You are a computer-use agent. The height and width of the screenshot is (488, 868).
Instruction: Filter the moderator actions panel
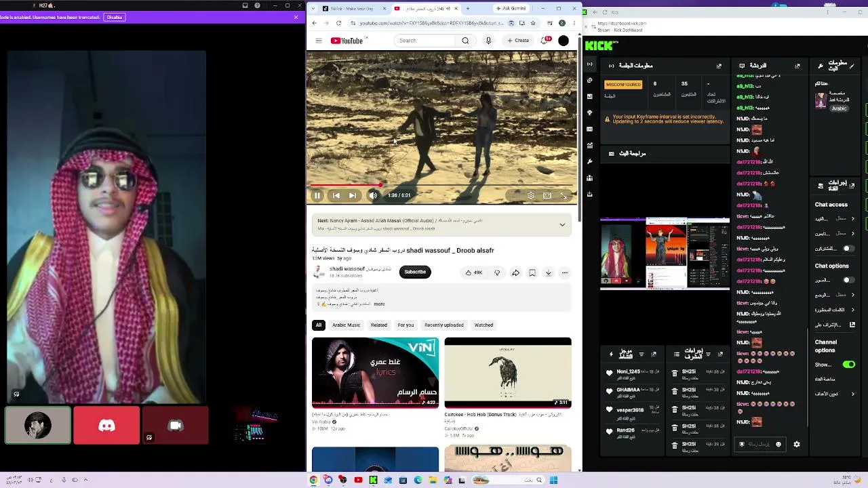pyautogui.click(x=708, y=354)
